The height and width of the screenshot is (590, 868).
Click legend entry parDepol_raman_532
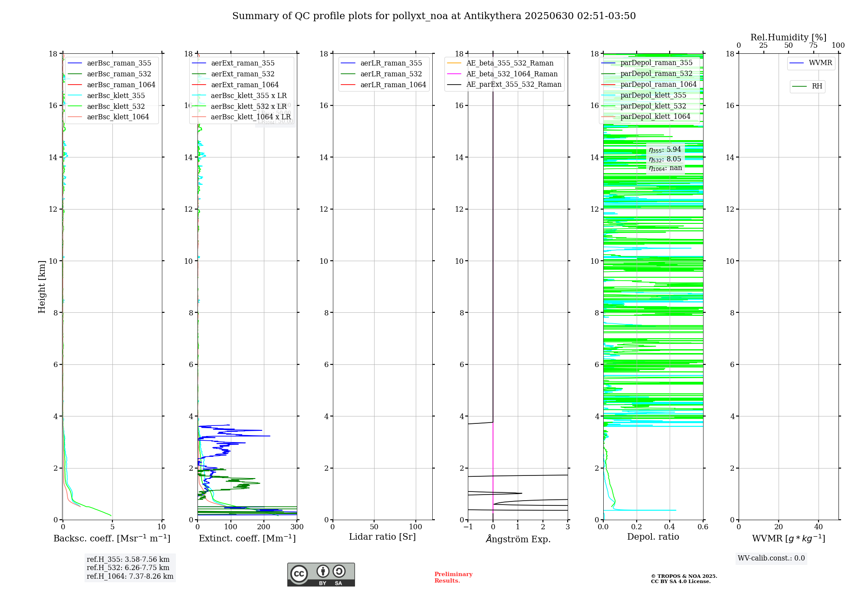pos(656,74)
